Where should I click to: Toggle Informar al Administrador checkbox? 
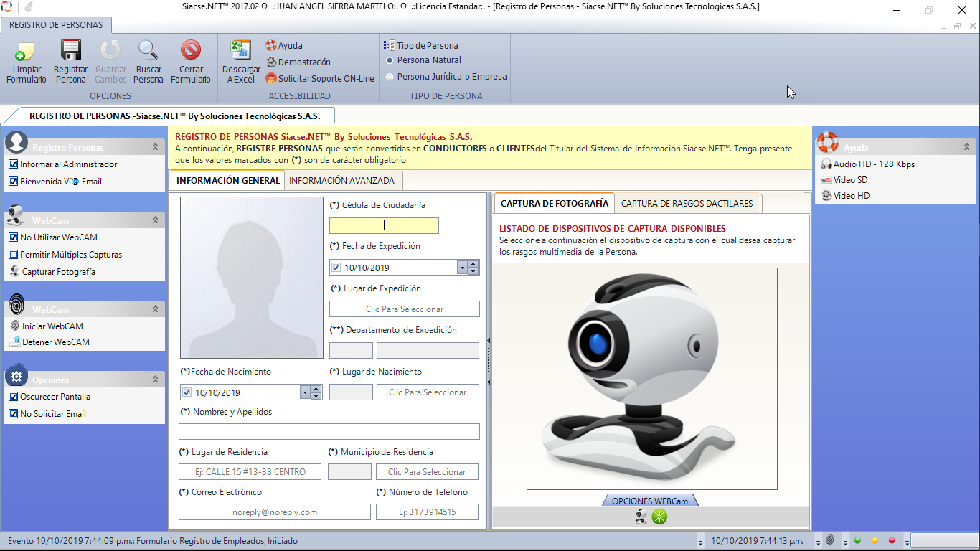click(x=13, y=164)
